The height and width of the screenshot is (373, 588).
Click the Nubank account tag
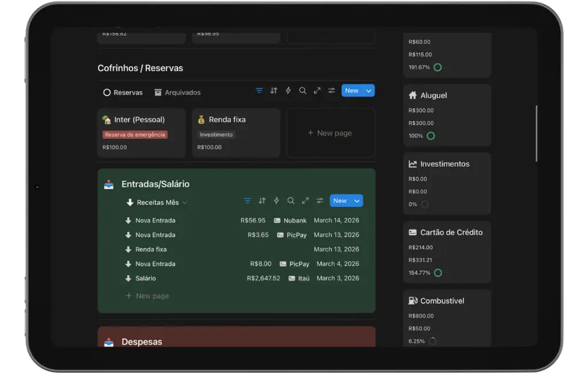290,221
